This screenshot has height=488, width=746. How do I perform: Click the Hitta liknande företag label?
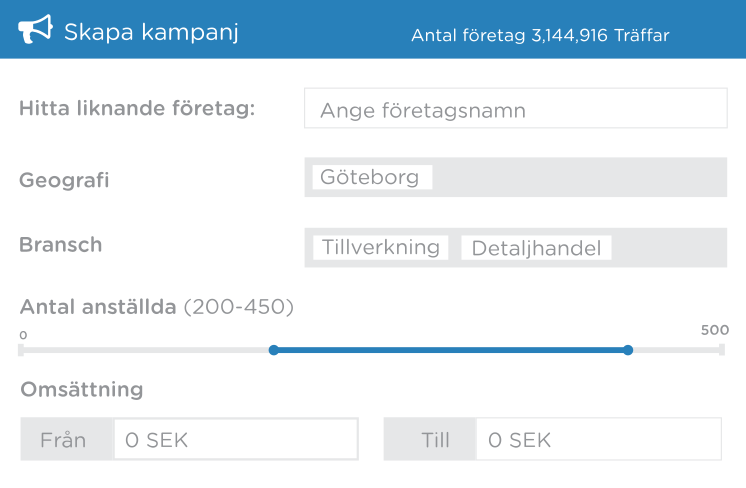[x=137, y=108]
